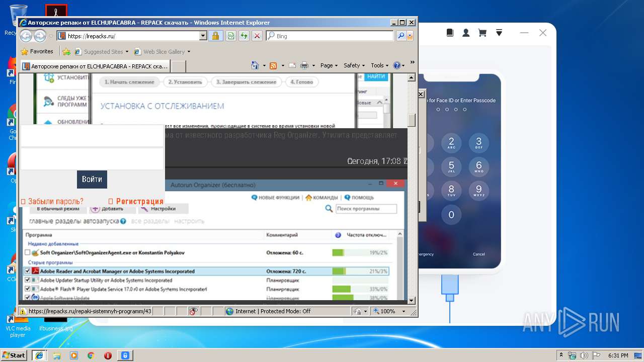Image resolution: width=644 pixels, height=362 pixels.
Task: Click the Bing search box
Action: coord(330,36)
